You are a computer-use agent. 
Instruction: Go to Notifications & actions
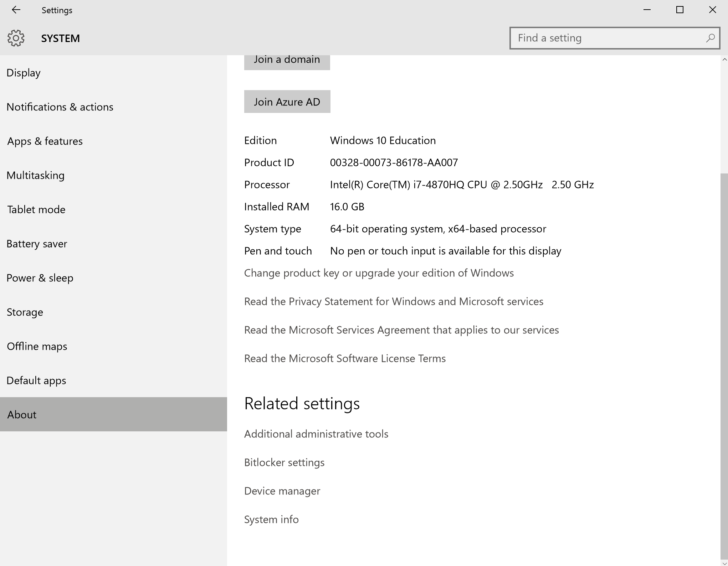60,107
